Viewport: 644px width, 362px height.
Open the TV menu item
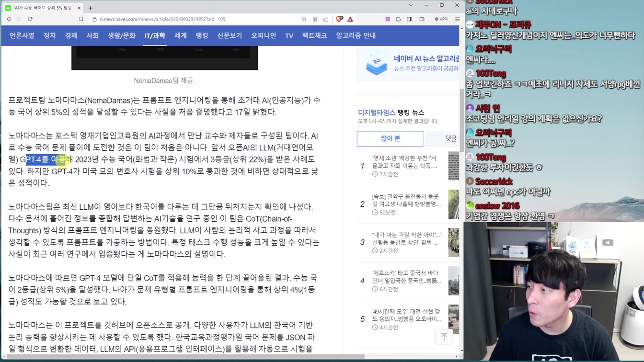click(289, 36)
